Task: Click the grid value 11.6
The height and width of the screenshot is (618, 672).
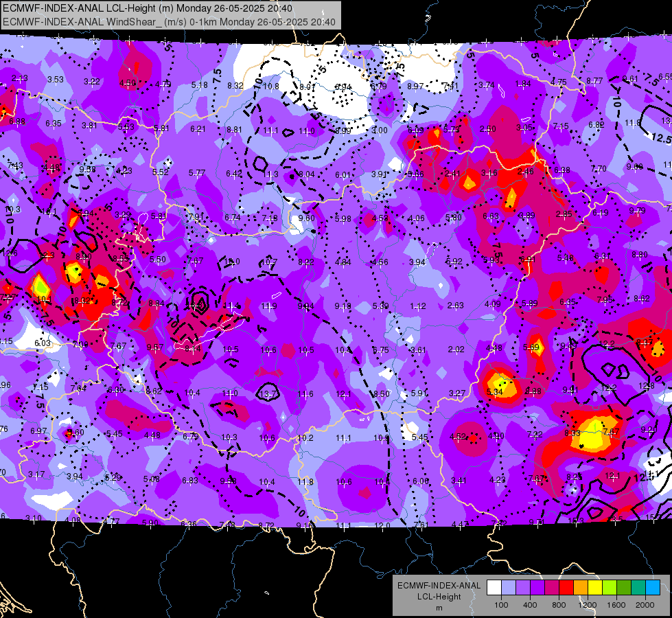Action: point(305,393)
